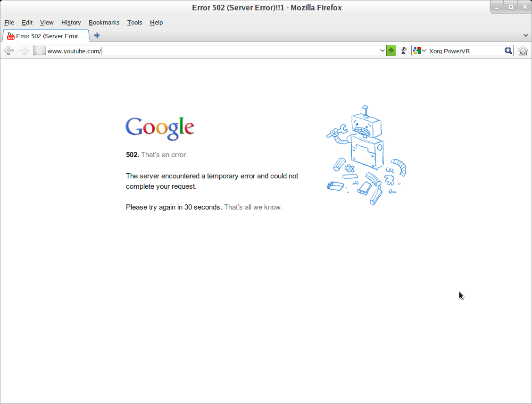
Task: Click the green Go arrow button
Action: click(x=391, y=51)
